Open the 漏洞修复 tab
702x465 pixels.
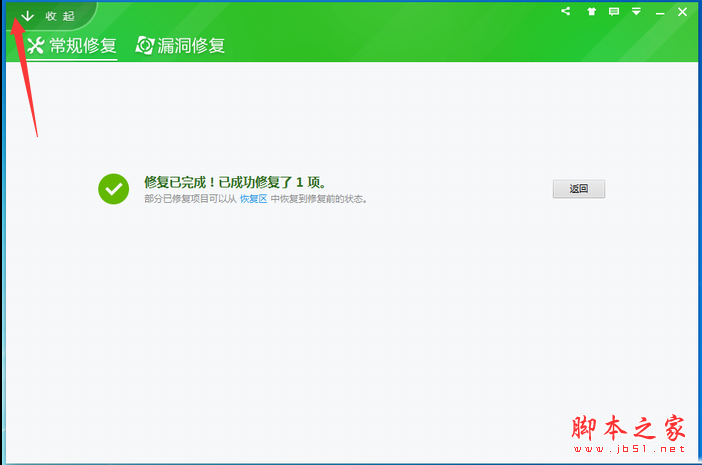click(180, 46)
